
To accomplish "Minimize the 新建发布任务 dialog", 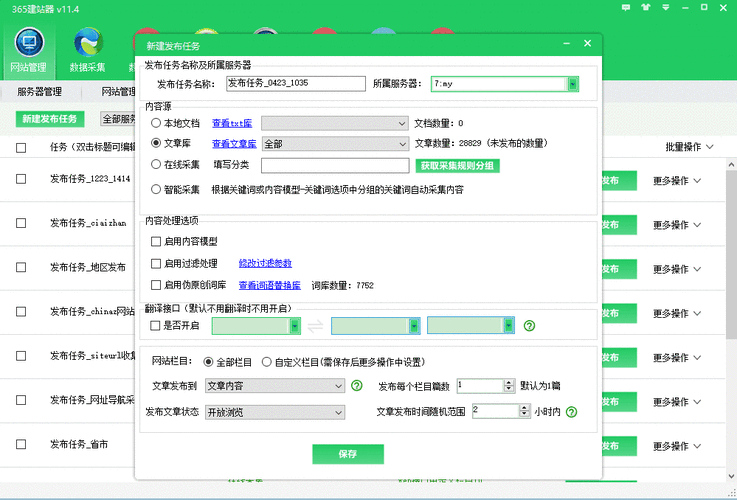I will pos(566,45).
